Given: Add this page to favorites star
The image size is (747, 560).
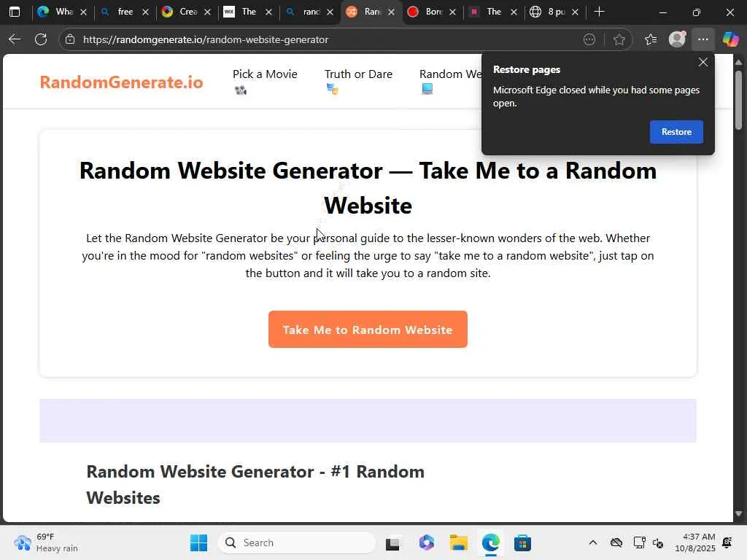Looking at the screenshot, I should pyautogui.click(x=619, y=39).
